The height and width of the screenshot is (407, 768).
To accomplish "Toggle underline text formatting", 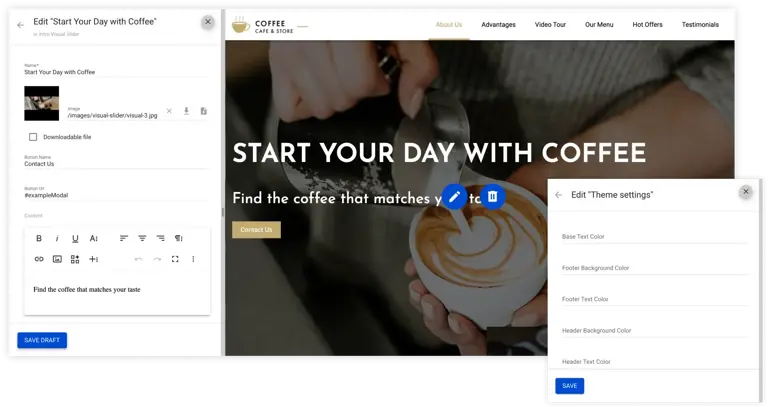I will coord(75,239).
